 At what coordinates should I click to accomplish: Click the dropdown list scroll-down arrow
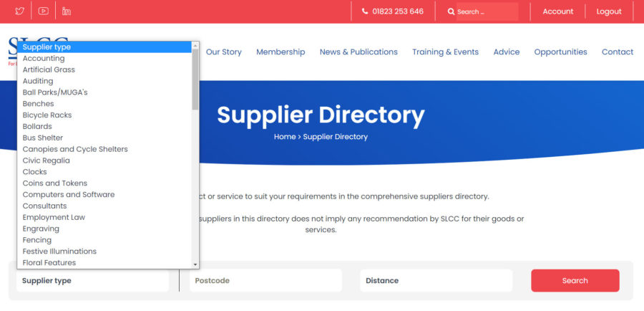[195, 264]
